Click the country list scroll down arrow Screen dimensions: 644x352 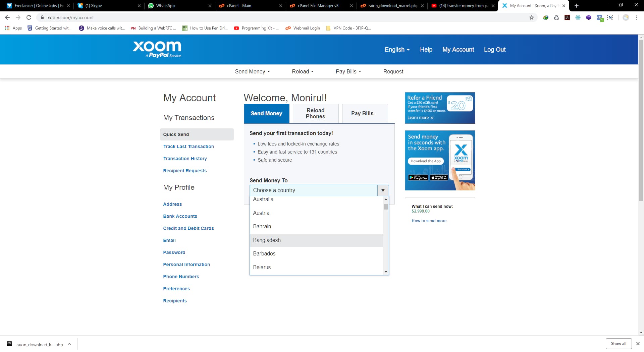tap(386, 272)
